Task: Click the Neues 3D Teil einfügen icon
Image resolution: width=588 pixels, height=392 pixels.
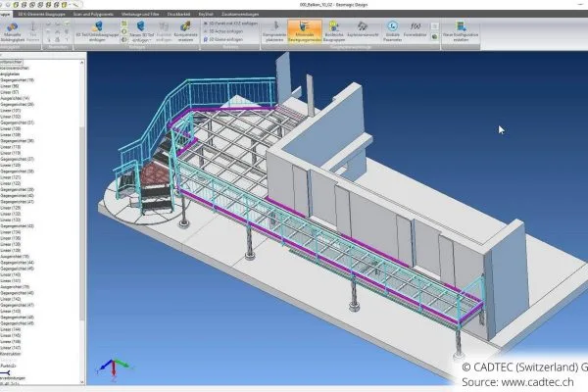Action: (x=141, y=26)
